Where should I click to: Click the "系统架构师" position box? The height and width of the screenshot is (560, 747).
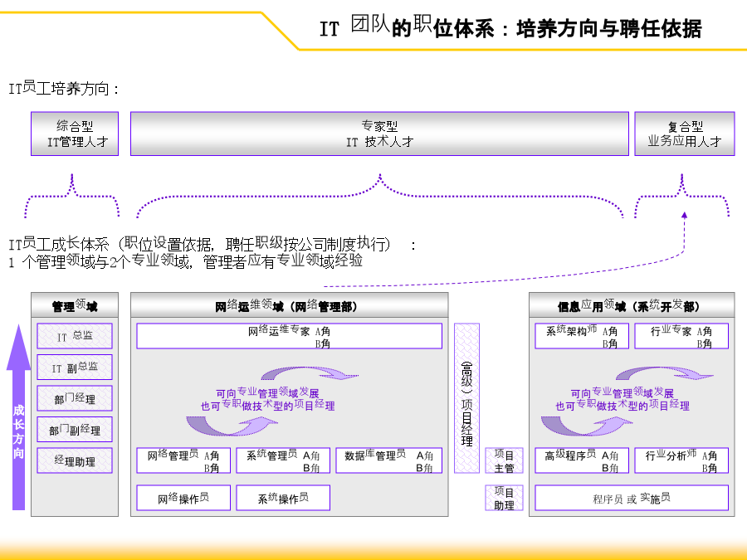[582, 336]
